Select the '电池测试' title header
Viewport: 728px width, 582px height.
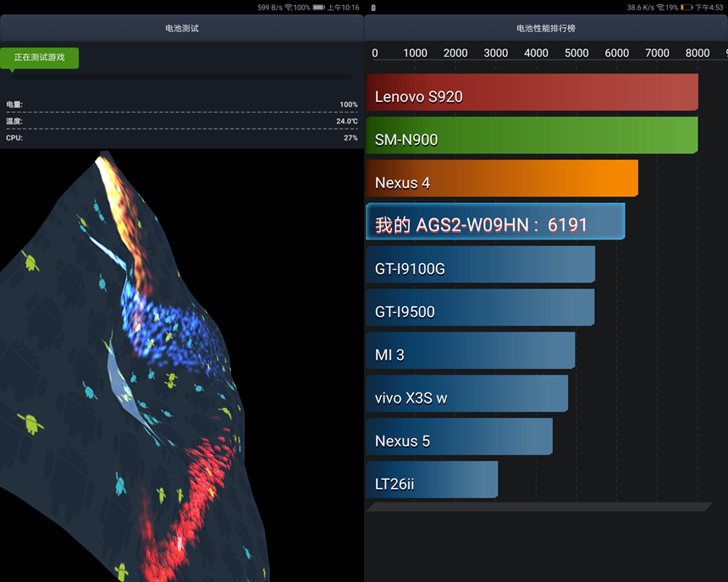182,28
